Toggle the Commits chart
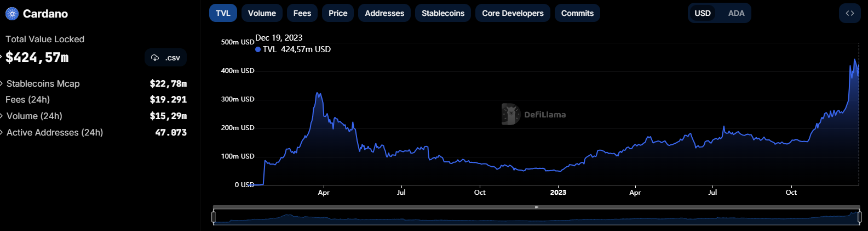Viewport: 868px width, 231px height. 577,13
